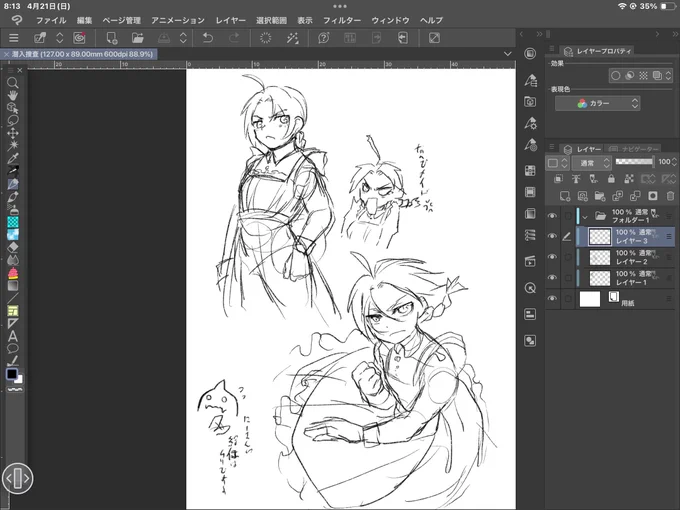
Task: Open the ページ管理 menu
Action: coord(121,20)
